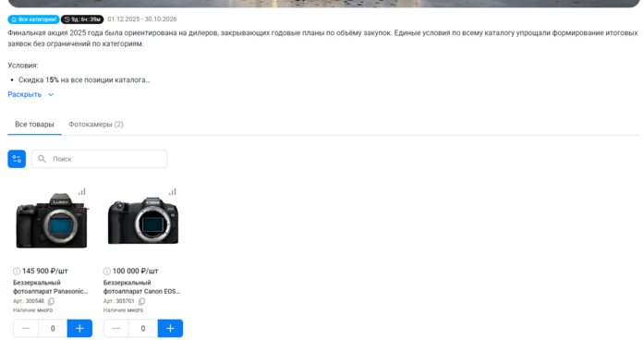
Task: Click the promo banner image at top
Action: tap(323, 4)
